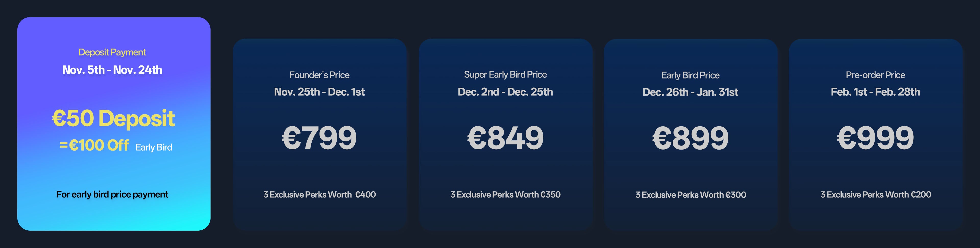The image size is (980, 248).
Task: Select the Nov. 25th - Dec. 1st date range
Action: [319, 92]
